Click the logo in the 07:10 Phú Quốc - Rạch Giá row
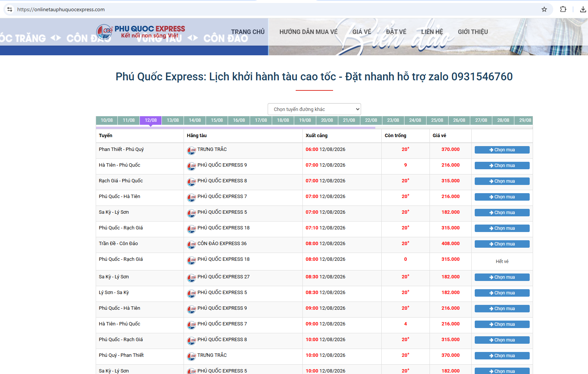The image size is (588, 374). 191,229
